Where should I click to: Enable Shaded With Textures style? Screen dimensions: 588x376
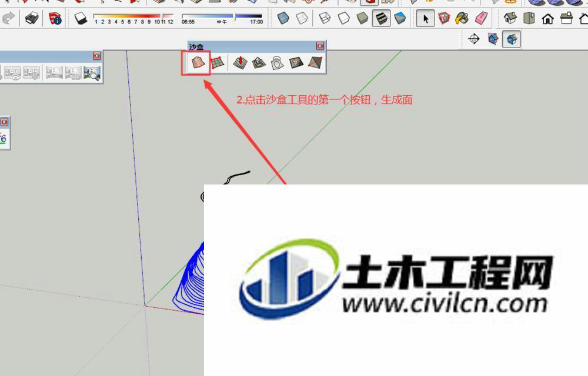pyautogui.click(x=381, y=18)
